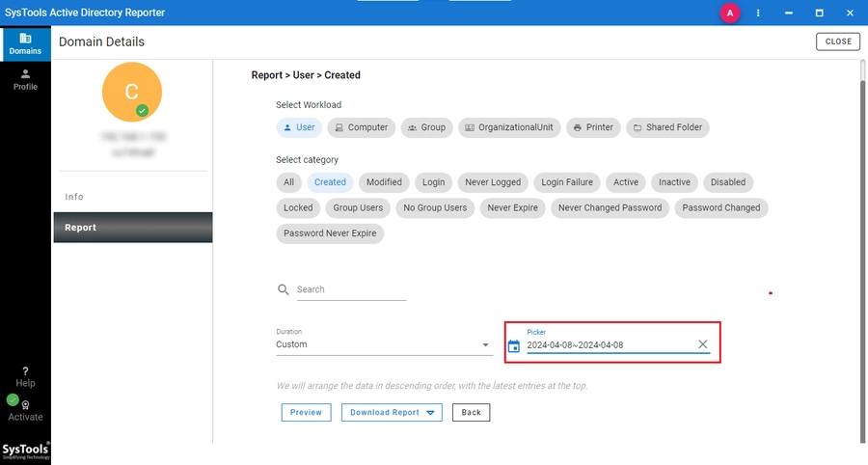This screenshot has height=465, width=868.
Task: Click the domain avatar circle with letter C
Action: coord(132,92)
